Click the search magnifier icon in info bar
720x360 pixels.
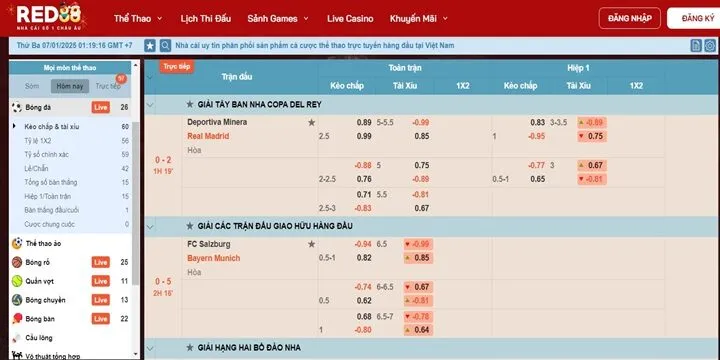165,45
